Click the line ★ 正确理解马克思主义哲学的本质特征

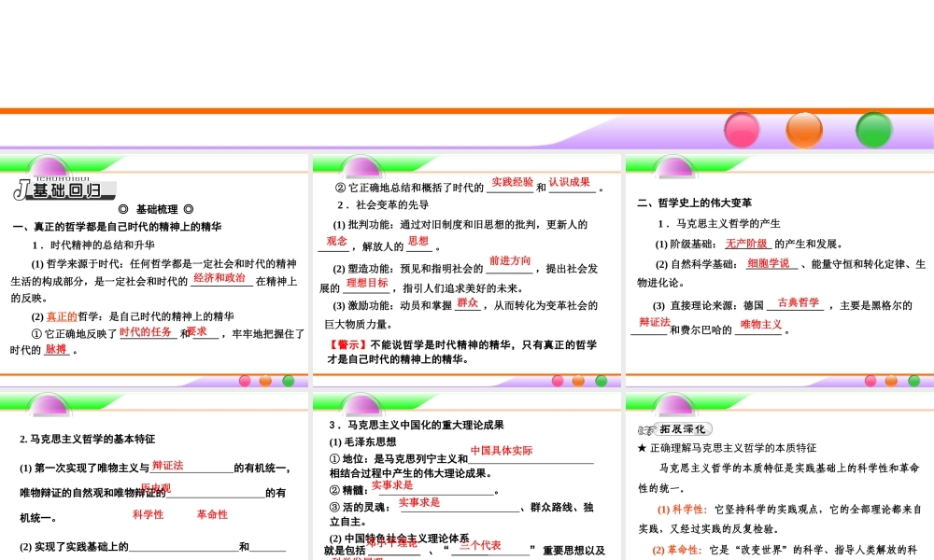click(x=727, y=448)
